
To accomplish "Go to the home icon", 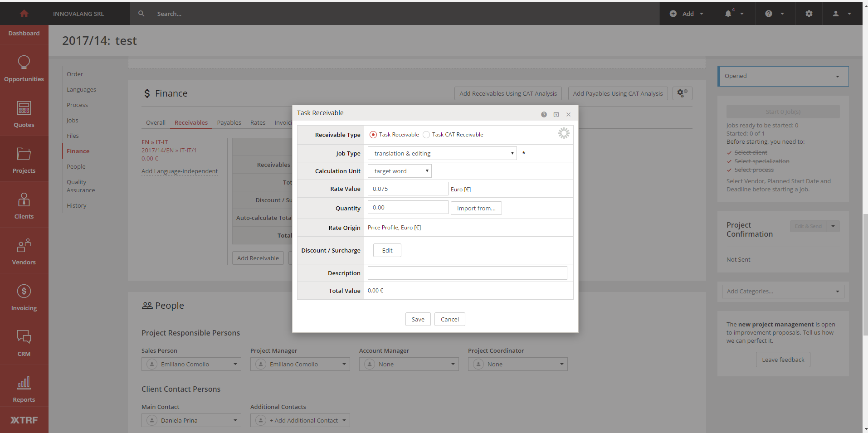I will coord(24,14).
